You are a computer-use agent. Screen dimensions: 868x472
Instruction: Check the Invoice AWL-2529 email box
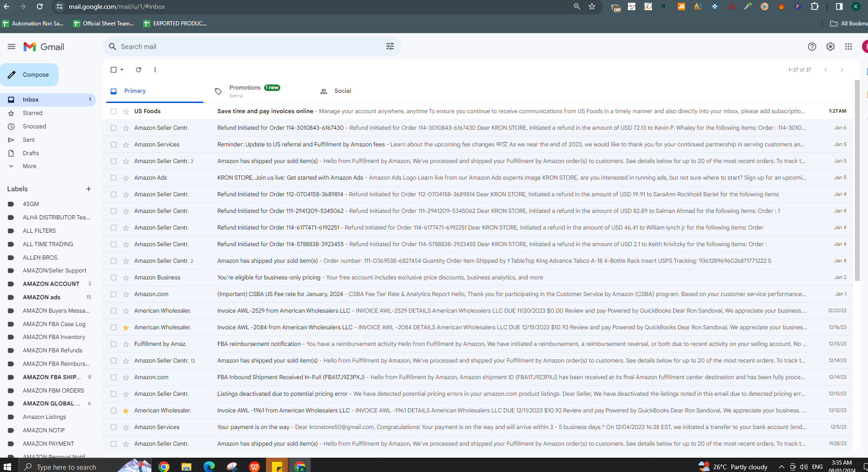point(114,311)
